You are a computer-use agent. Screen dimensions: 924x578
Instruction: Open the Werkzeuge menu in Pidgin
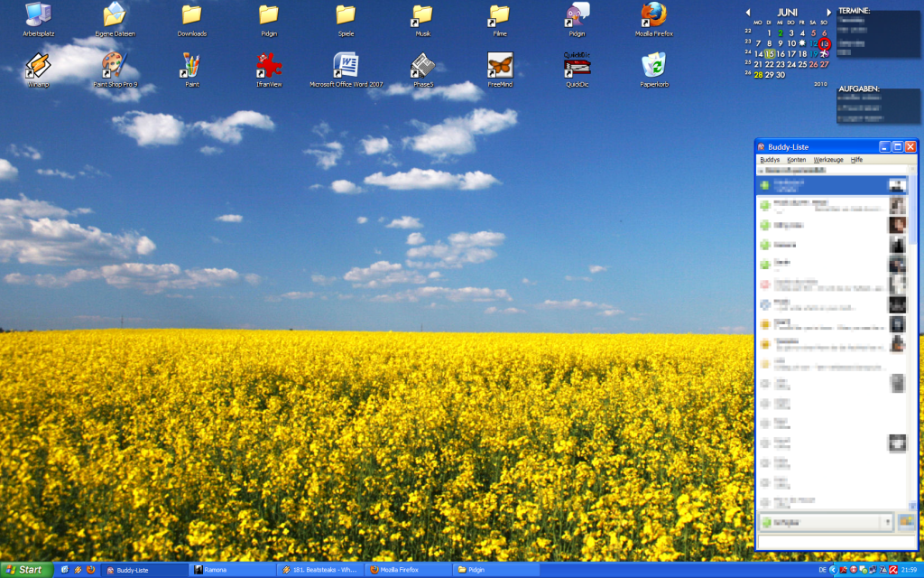click(x=827, y=160)
